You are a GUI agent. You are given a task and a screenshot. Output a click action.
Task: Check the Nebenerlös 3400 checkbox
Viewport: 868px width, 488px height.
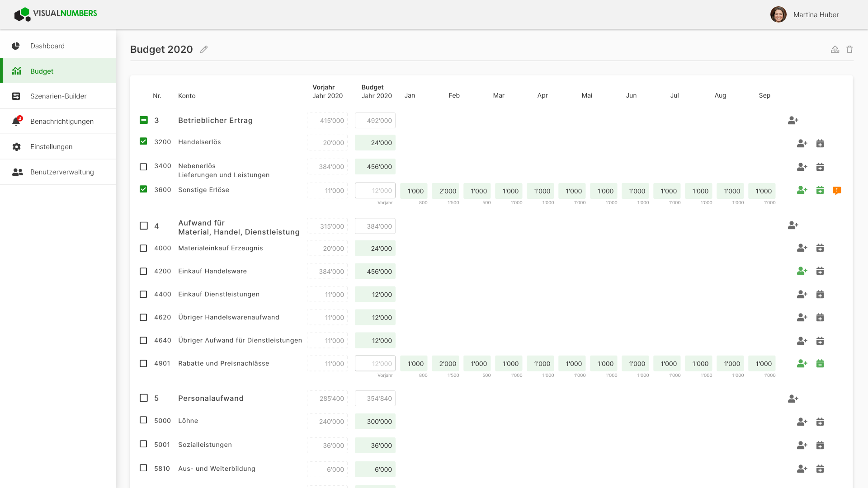(x=143, y=167)
